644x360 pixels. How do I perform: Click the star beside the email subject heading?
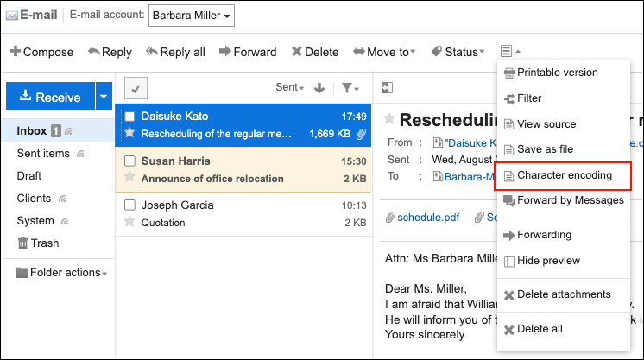[x=389, y=119]
